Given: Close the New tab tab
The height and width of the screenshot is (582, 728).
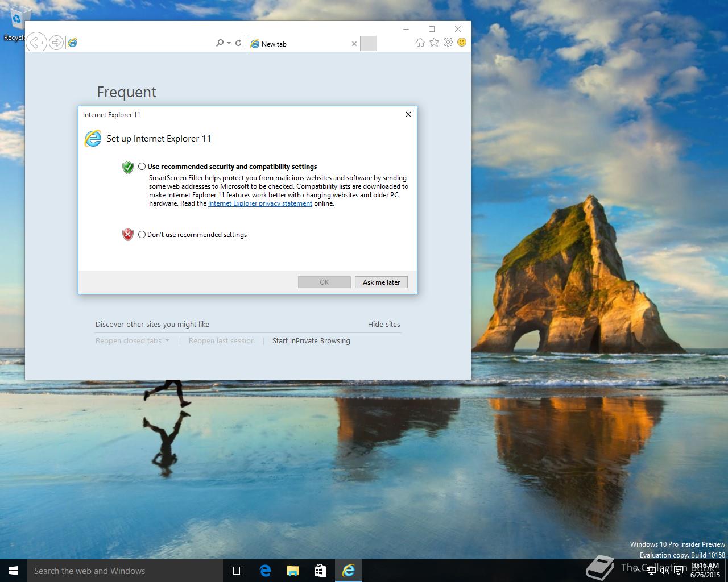Looking at the screenshot, I should pos(354,44).
